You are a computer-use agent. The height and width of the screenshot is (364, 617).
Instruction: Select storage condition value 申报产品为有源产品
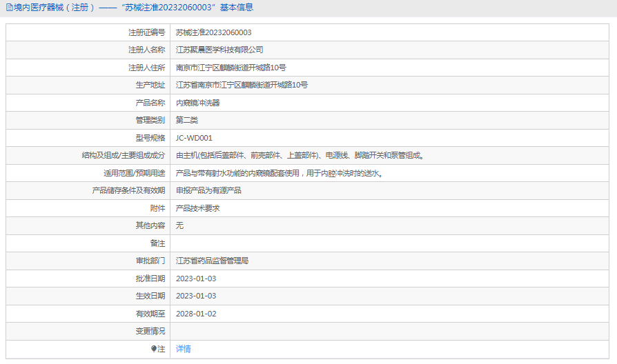click(x=208, y=190)
